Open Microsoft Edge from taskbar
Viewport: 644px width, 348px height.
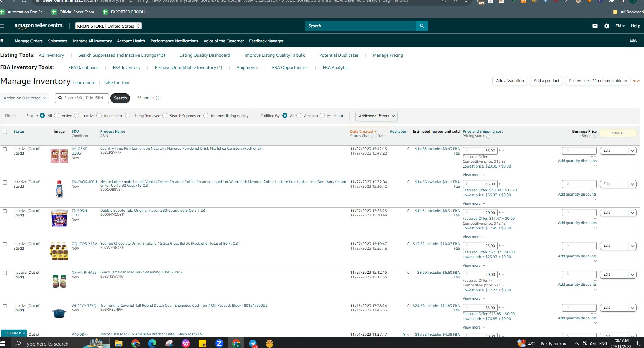coord(152,343)
